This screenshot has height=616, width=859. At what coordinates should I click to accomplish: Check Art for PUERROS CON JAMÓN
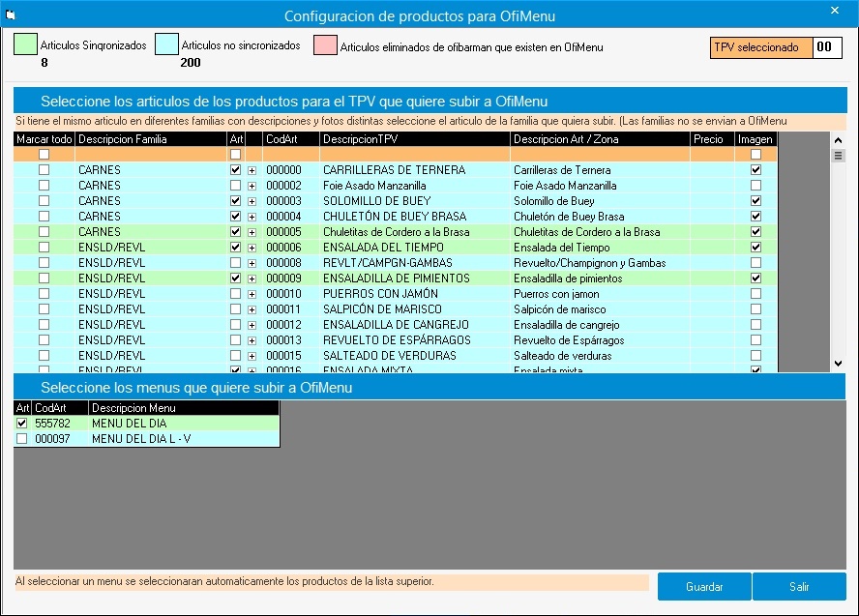pyautogui.click(x=236, y=293)
